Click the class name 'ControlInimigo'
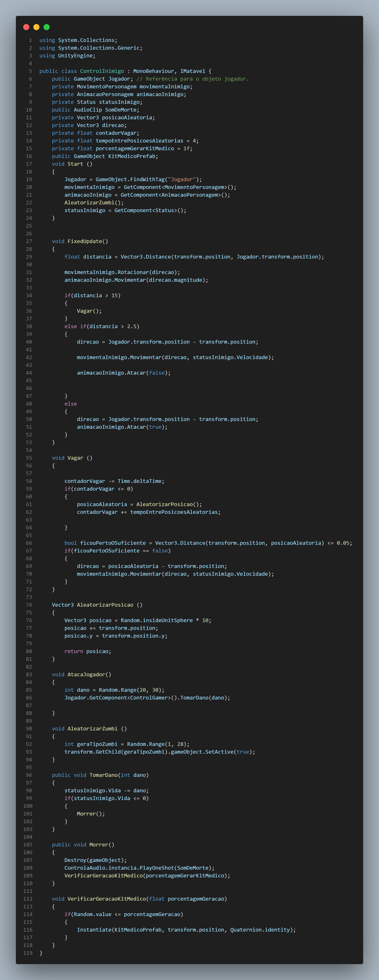The image size is (379, 980). (102, 71)
